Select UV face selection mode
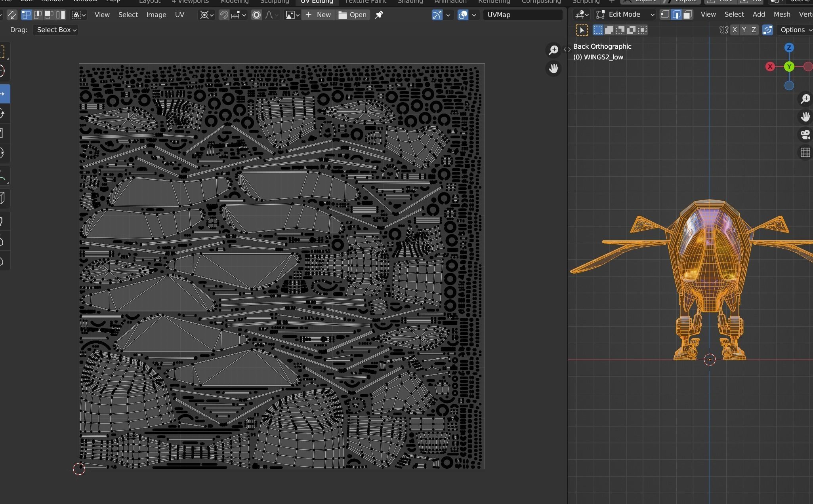Image resolution: width=813 pixels, height=504 pixels. pos(49,15)
